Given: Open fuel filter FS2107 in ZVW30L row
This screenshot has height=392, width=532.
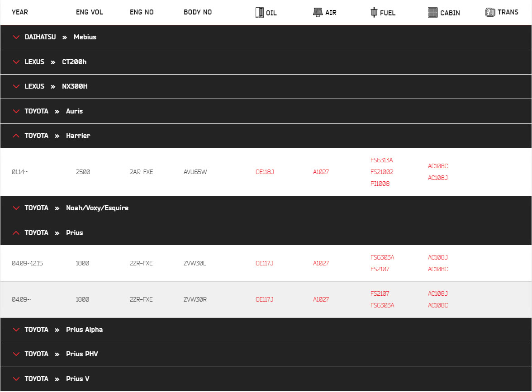Looking at the screenshot, I should (380, 269).
